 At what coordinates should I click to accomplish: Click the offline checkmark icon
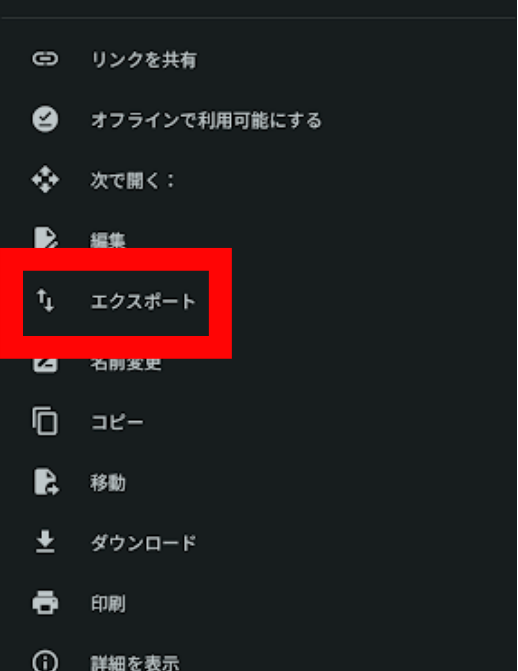coord(45,119)
